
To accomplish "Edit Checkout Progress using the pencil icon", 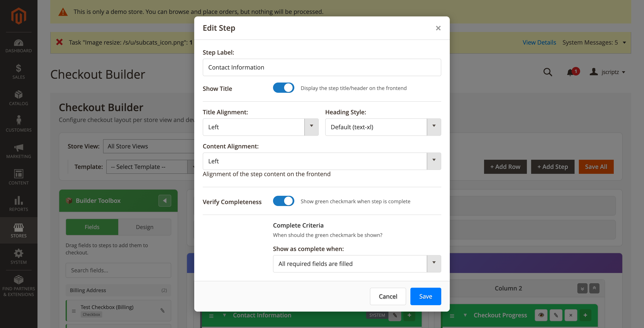I will 556,315.
